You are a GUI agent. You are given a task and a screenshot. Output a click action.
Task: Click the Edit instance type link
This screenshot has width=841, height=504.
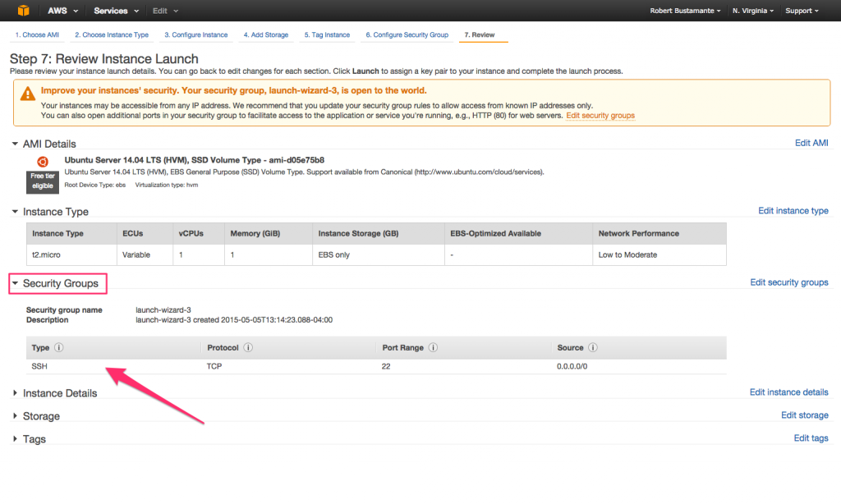793,211
